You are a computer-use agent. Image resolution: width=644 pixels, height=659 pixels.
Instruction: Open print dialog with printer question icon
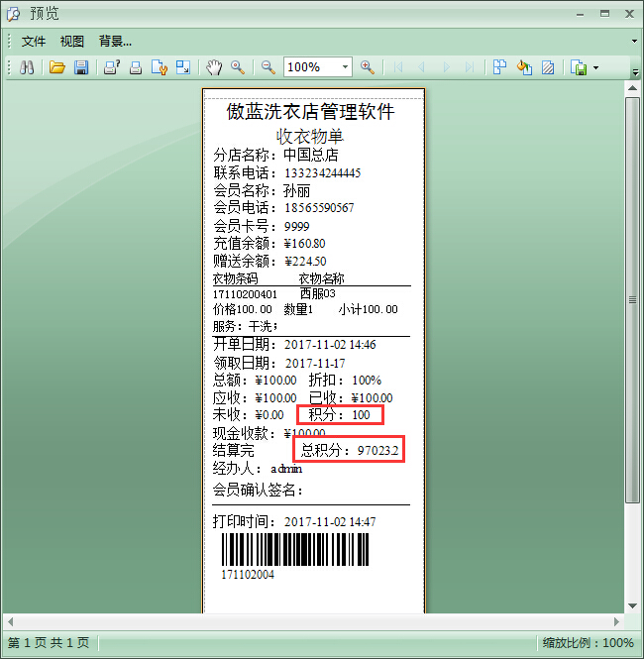coord(112,67)
